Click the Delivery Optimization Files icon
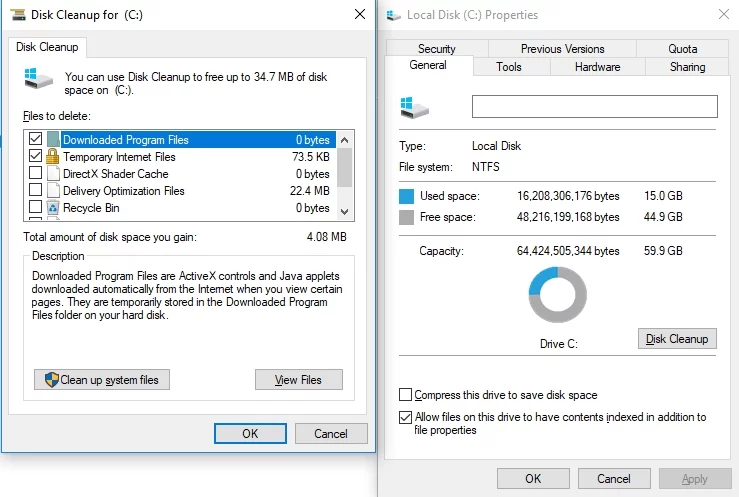Screen dimensions: 739x497 click(x=53, y=191)
